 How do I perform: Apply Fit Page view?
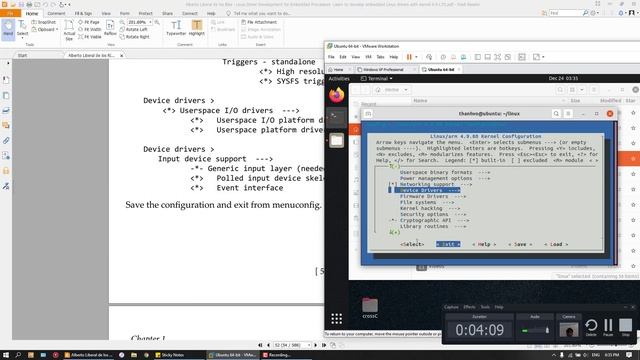pyautogui.click(x=89, y=22)
